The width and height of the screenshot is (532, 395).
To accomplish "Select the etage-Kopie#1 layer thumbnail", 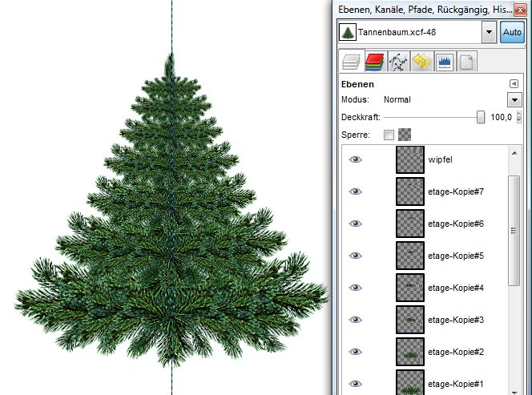I will point(410,382).
